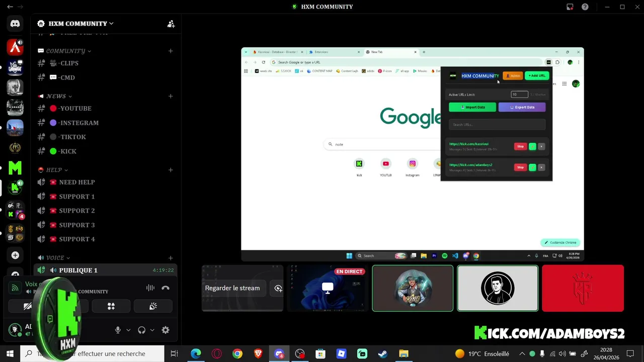Add a channel to VOICE category
This screenshot has height=362, width=644.
pyautogui.click(x=171, y=258)
